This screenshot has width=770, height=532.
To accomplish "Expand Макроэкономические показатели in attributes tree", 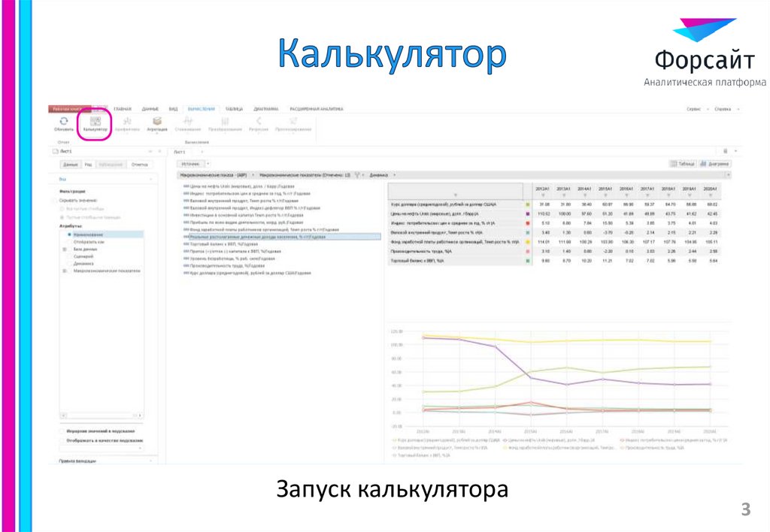I will [x=64, y=269].
